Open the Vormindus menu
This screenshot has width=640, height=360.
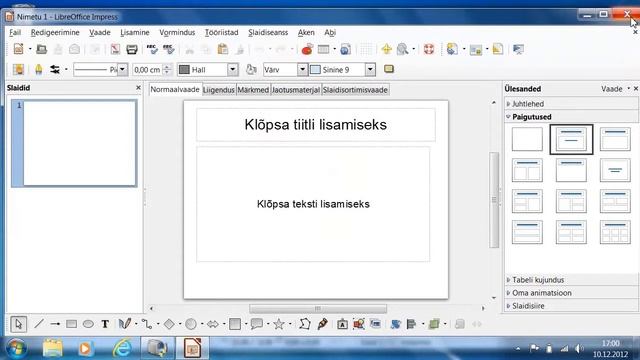(x=177, y=32)
